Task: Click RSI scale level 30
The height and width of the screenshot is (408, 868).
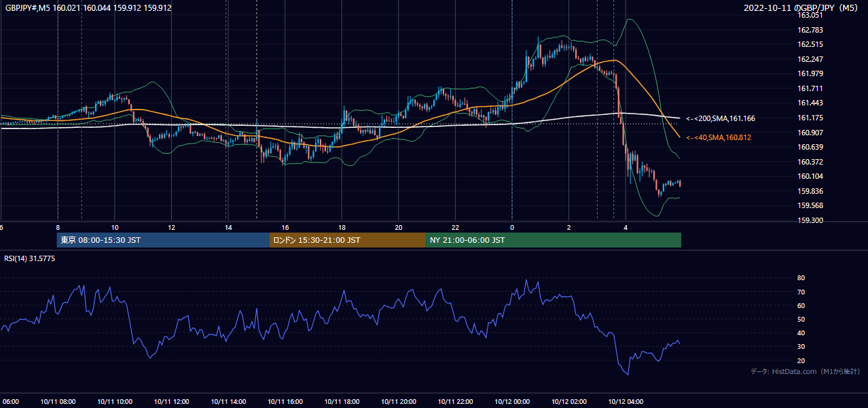Action: (x=801, y=347)
